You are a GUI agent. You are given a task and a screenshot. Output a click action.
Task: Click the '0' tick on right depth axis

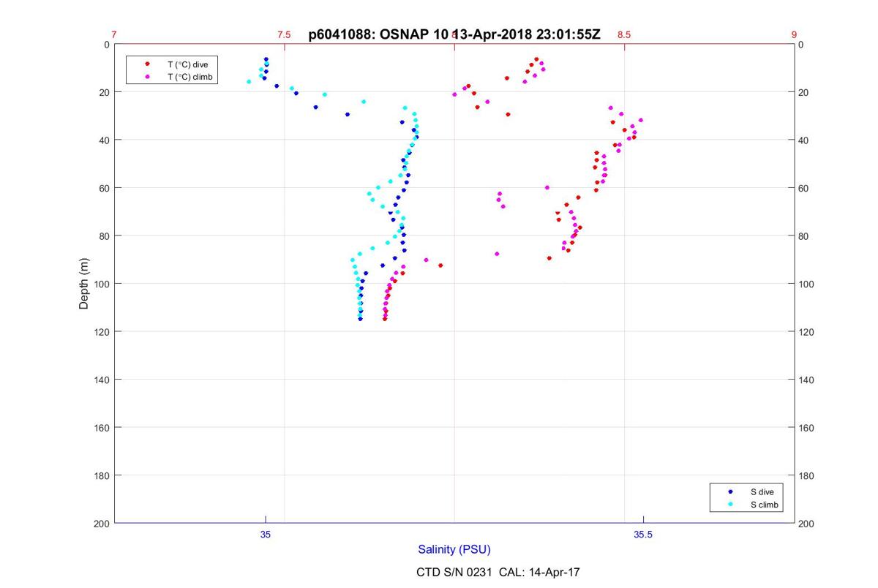(803, 45)
